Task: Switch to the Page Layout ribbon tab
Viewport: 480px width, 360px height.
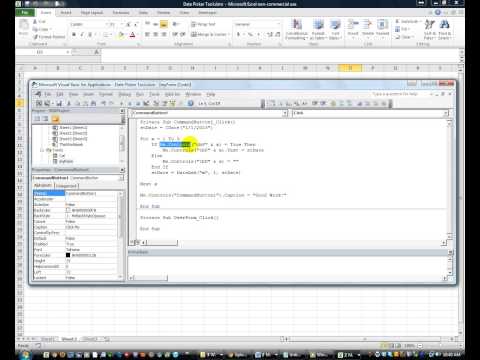Action: coord(92,13)
